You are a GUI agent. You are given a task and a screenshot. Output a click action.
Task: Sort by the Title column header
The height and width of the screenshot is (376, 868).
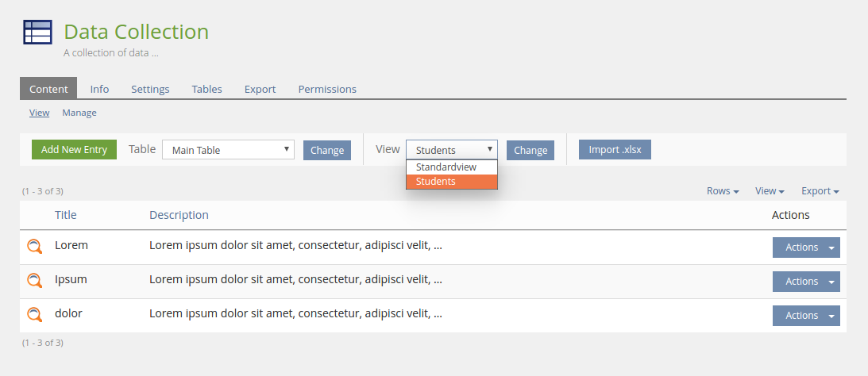click(66, 215)
